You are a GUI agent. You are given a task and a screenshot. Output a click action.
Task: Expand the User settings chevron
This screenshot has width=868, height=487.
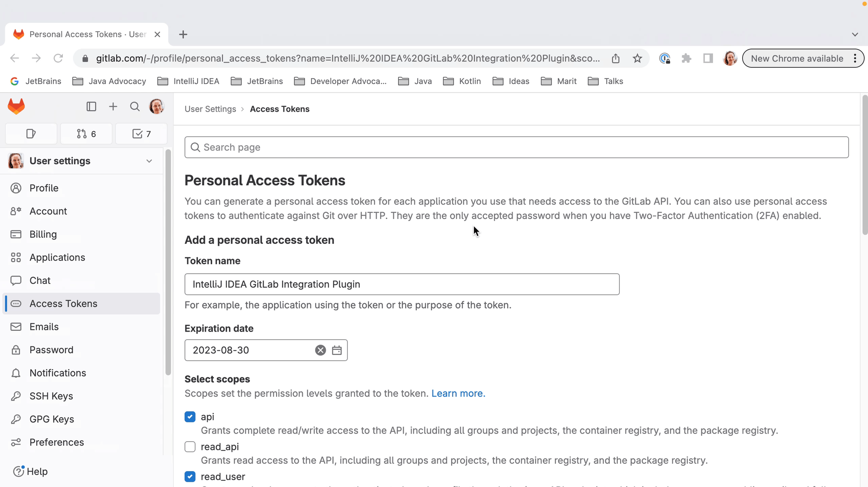[x=149, y=161]
